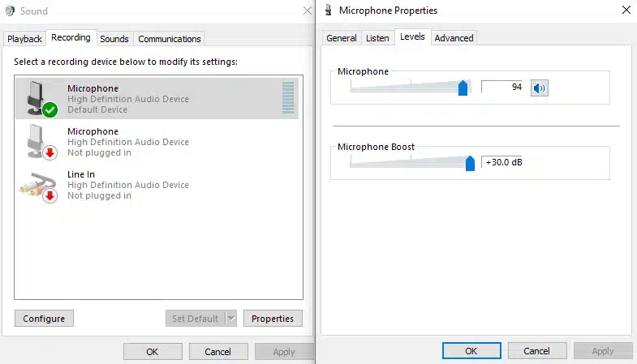Viewport: 637px width, 364px height.
Task: Click the Sound window title speaker icon
Action: [x=9, y=11]
